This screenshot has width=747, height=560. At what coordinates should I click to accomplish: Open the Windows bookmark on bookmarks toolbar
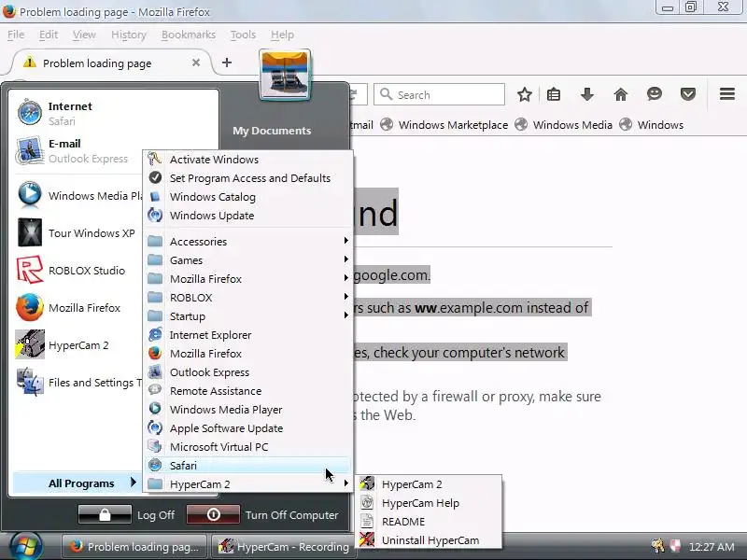click(651, 125)
